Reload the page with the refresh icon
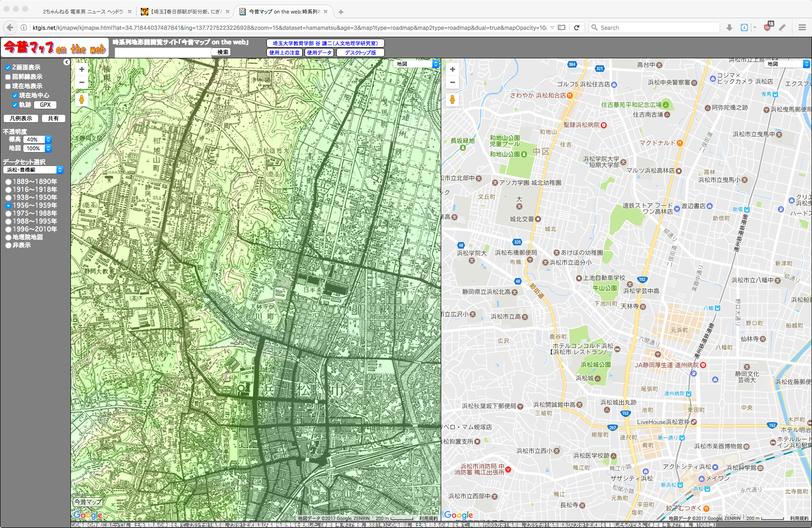The height and width of the screenshot is (528, 812). pyautogui.click(x=576, y=28)
